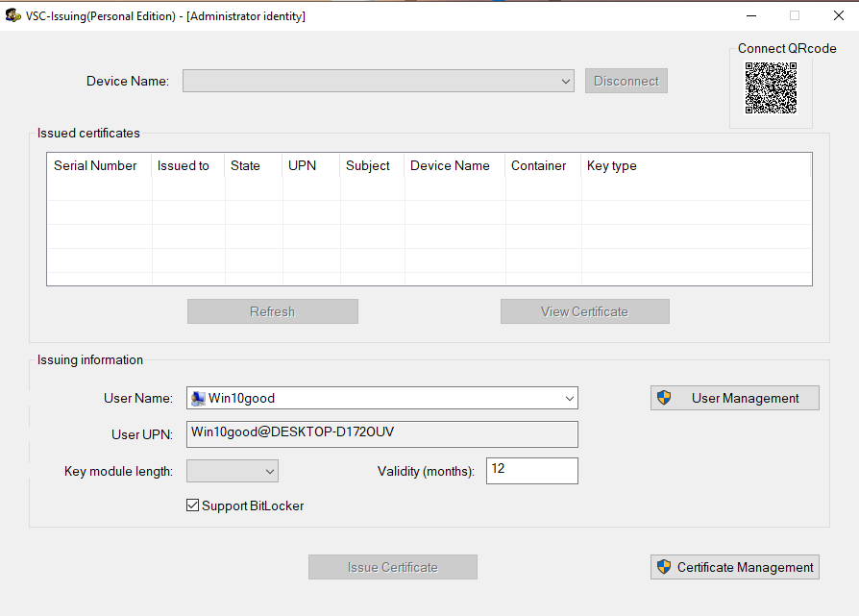Click the shield icon on User Management

coord(663,398)
